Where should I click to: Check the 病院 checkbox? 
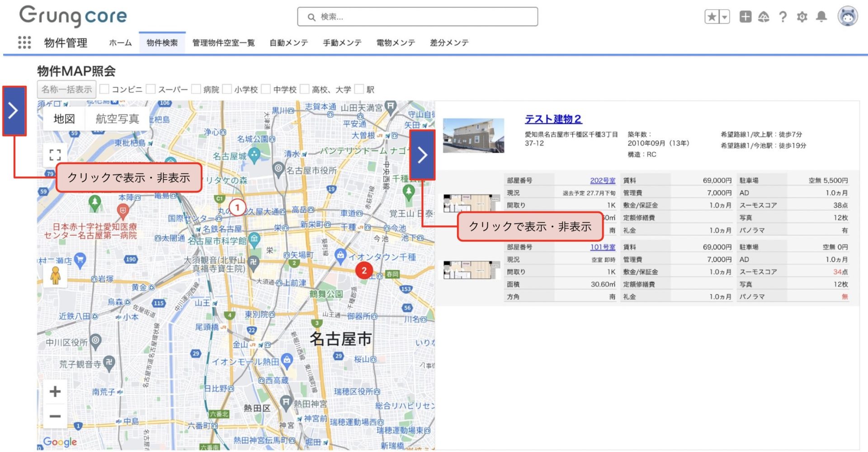coord(196,89)
